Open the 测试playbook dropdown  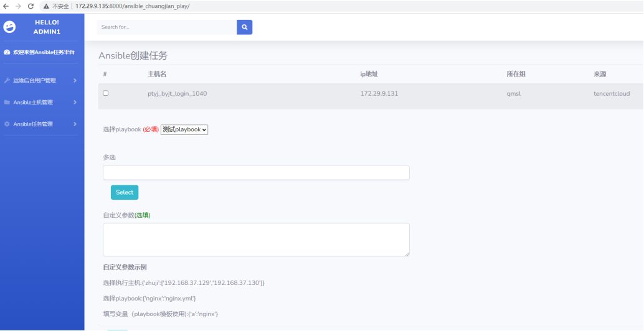pyautogui.click(x=184, y=129)
